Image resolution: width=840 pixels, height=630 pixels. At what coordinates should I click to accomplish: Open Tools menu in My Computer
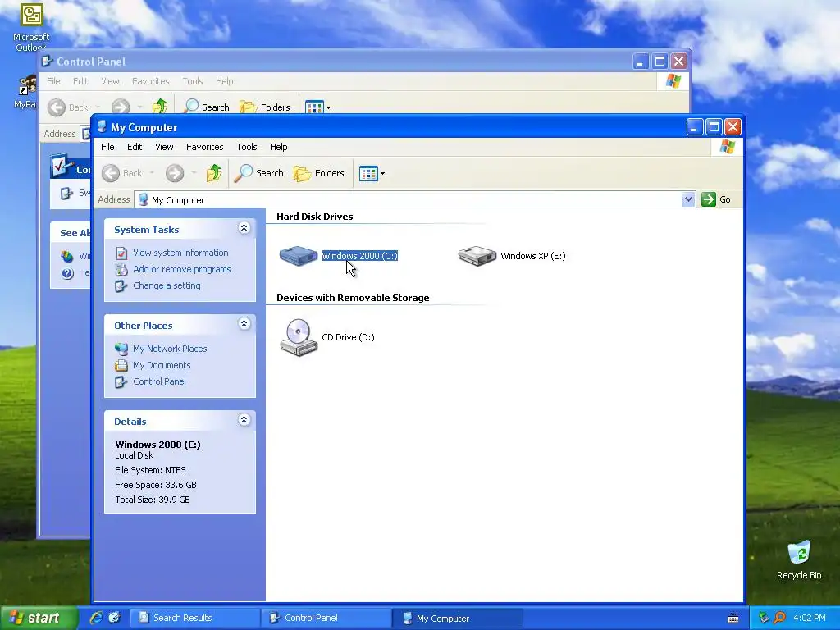(247, 147)
